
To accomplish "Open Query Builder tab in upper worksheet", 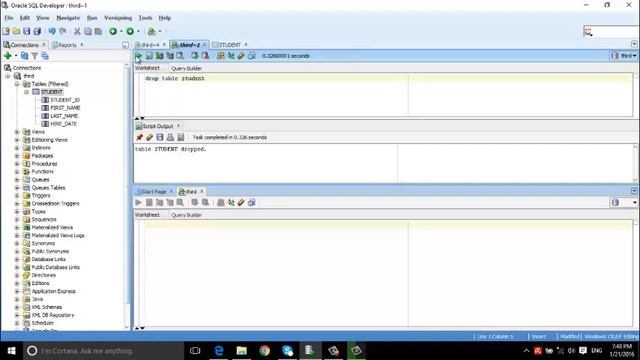I will point(187,68).
